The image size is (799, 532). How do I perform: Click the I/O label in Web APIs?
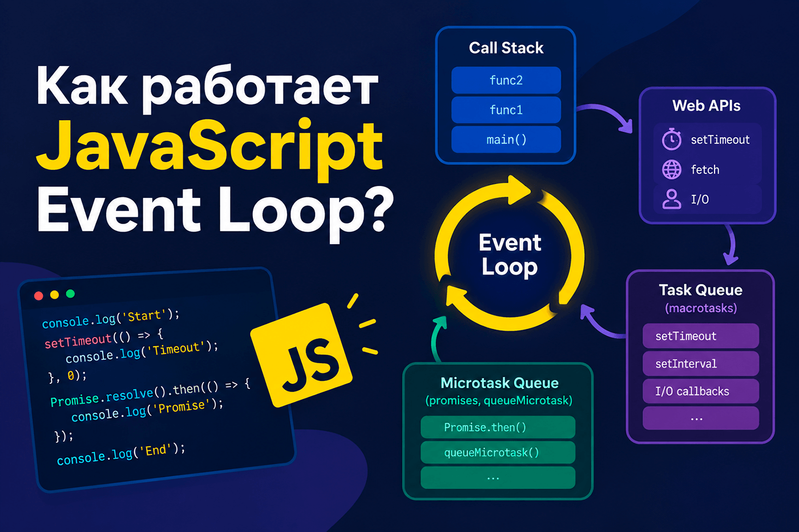click(700, 199)
